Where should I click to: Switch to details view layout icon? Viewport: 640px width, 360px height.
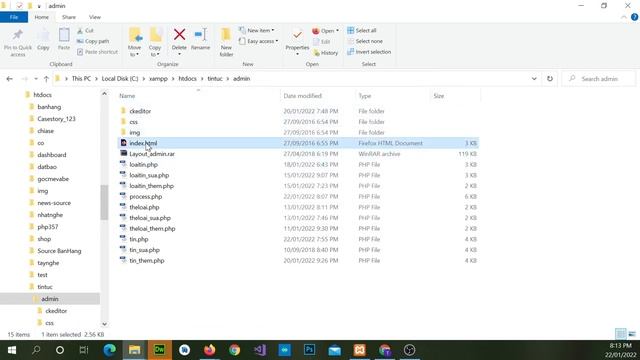point(620,334)
